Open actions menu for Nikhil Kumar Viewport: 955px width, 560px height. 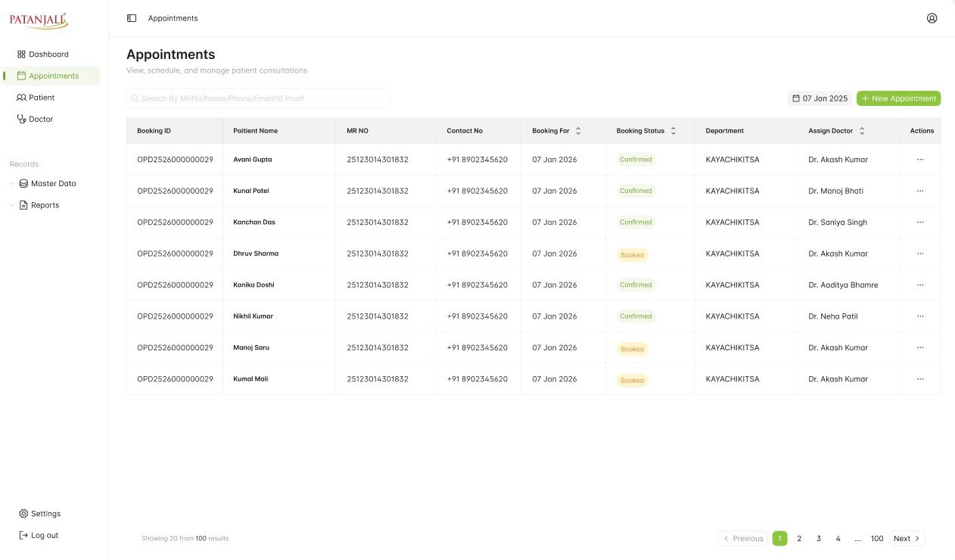[x=920, y=316]
